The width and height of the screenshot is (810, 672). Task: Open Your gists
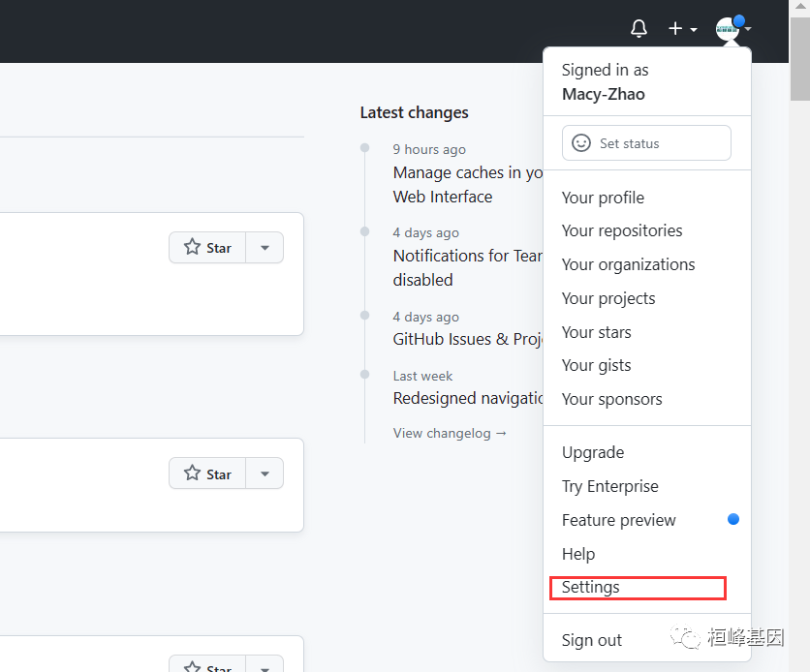coord(596,365)
